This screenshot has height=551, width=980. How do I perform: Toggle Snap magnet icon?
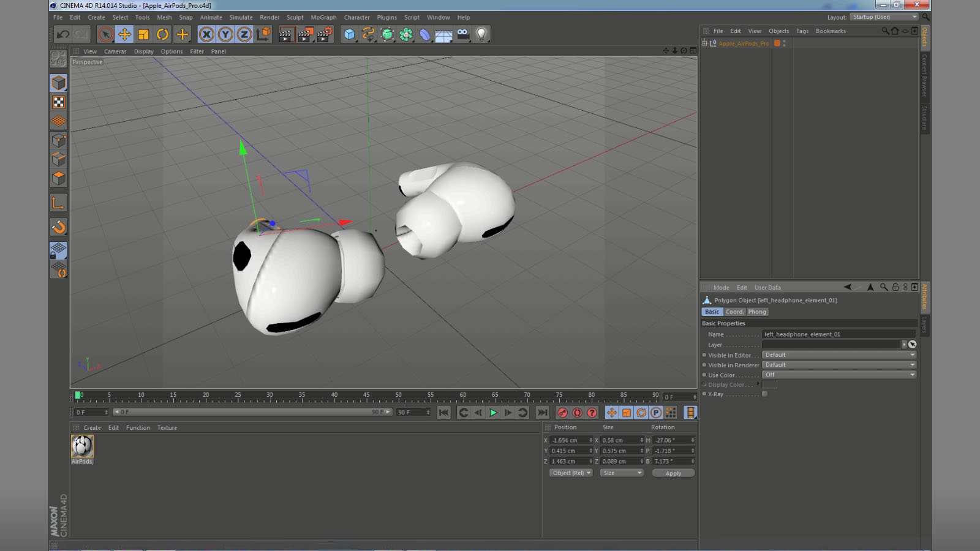point(59,227)
